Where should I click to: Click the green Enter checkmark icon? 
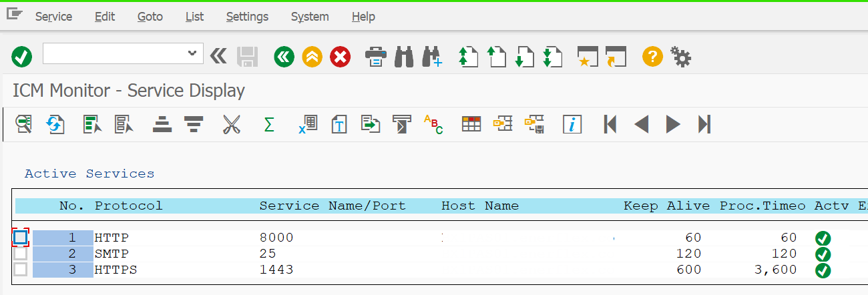[x=22, y=57]
